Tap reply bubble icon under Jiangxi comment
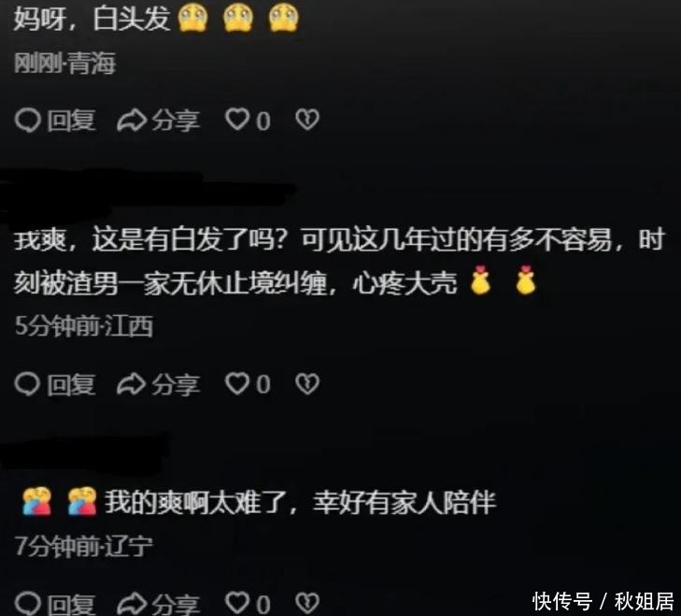This screenshot has width=681, height=616. pos(28,384)
